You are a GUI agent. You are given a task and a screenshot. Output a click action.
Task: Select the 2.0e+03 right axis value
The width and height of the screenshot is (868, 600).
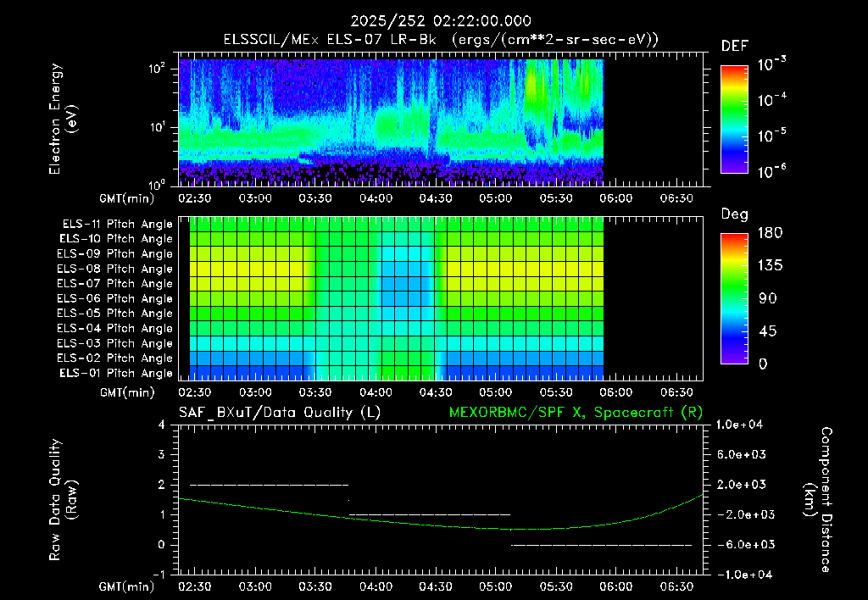(741, 484)
